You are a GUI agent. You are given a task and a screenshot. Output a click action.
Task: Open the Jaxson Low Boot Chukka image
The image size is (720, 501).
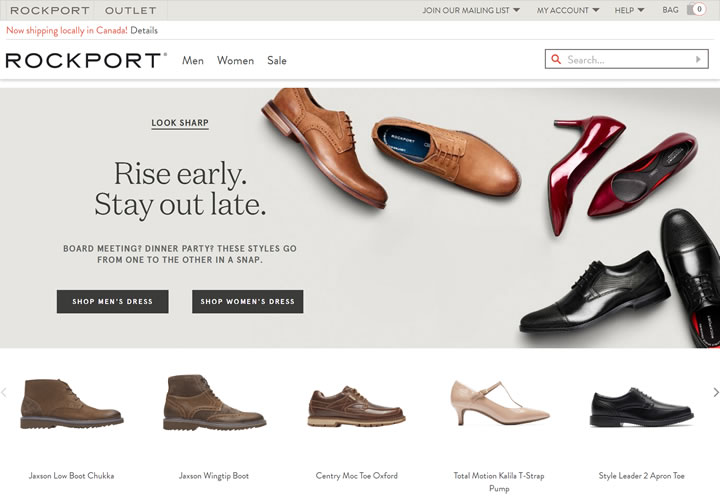click(x=72, y=404)
